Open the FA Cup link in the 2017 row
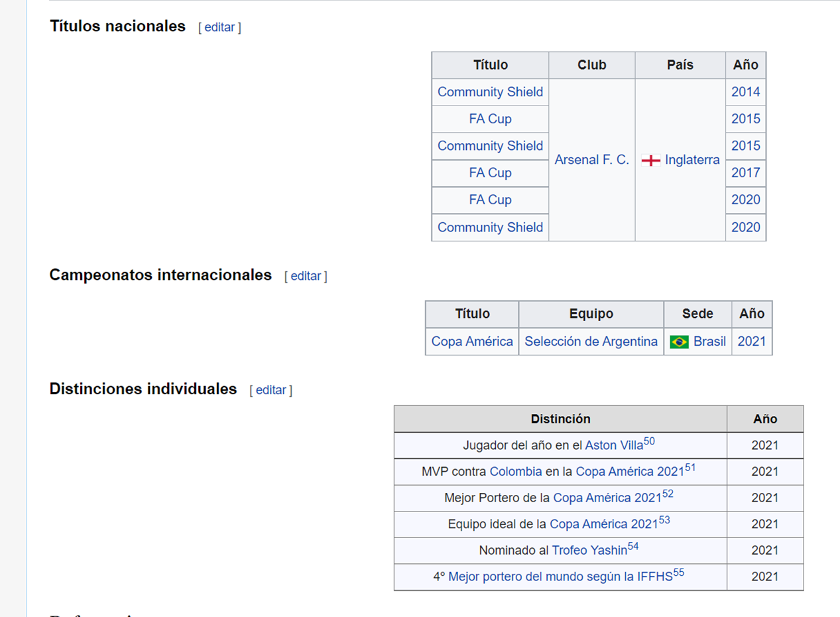The width and height of the screenshot is (840, 617). point(490,173)
